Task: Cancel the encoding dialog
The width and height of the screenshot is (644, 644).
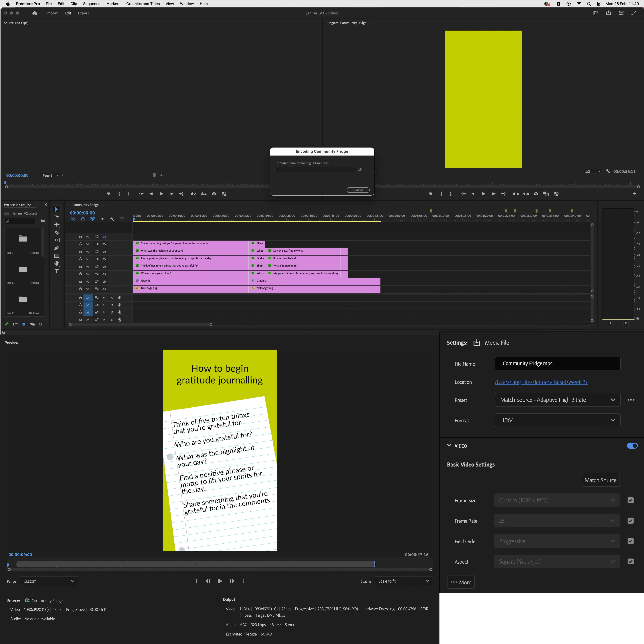Action: coord(358,190)
